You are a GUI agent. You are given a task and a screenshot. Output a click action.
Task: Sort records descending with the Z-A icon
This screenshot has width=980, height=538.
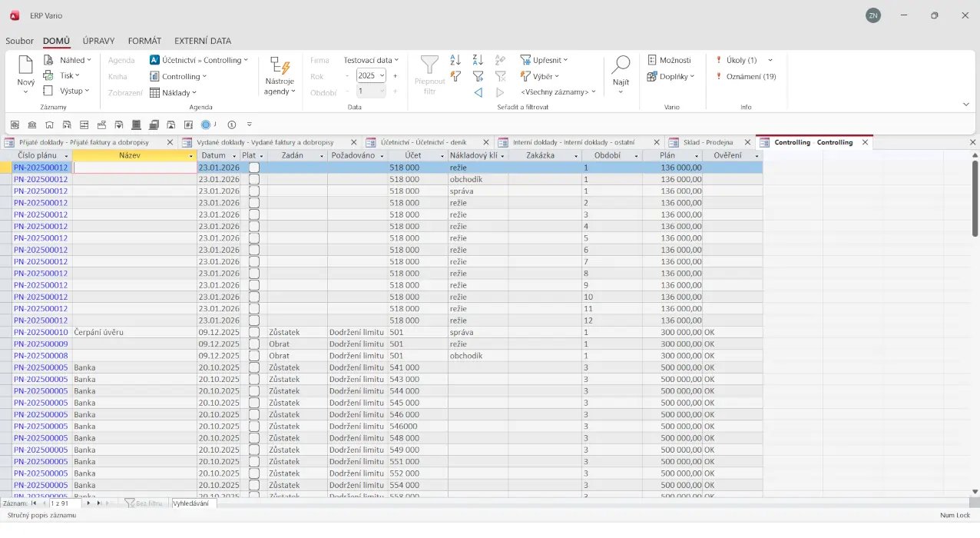(x=478, y=60)
